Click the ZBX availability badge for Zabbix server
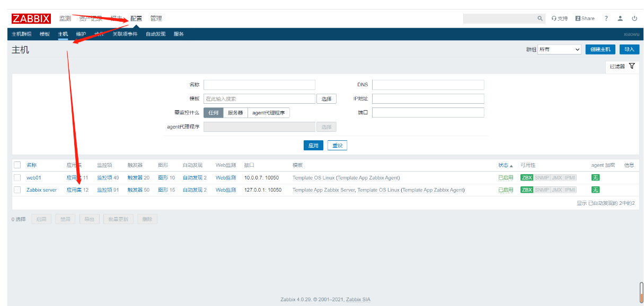The height and width of the screenshot is (306, 644). (527, 190)
